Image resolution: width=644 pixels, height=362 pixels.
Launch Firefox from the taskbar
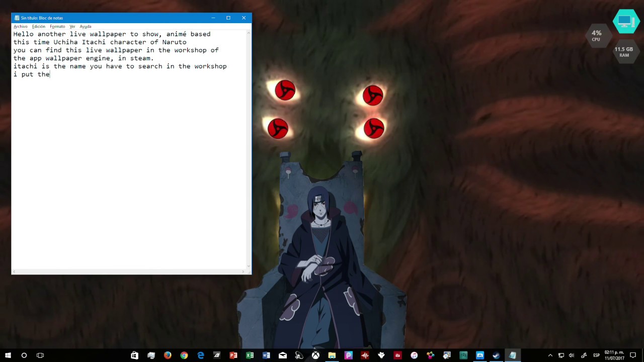point(168,355)
